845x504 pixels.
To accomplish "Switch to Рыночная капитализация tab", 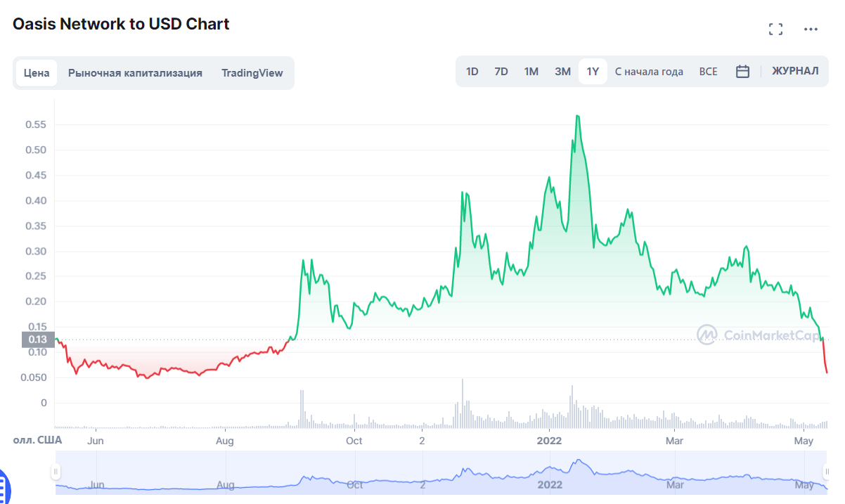I will point(135,73).
